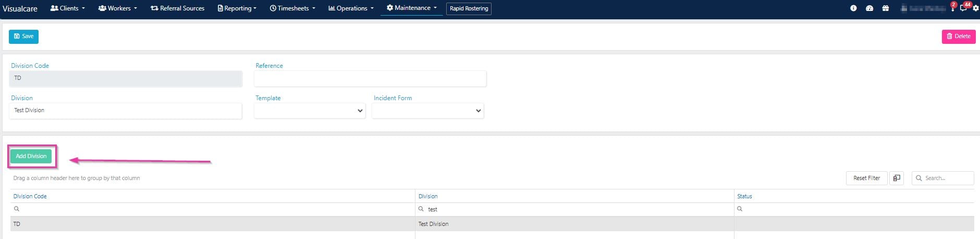Open the Workers menu
The width and height of the screenshot is (980, 239).
click(x=118, y=8)
